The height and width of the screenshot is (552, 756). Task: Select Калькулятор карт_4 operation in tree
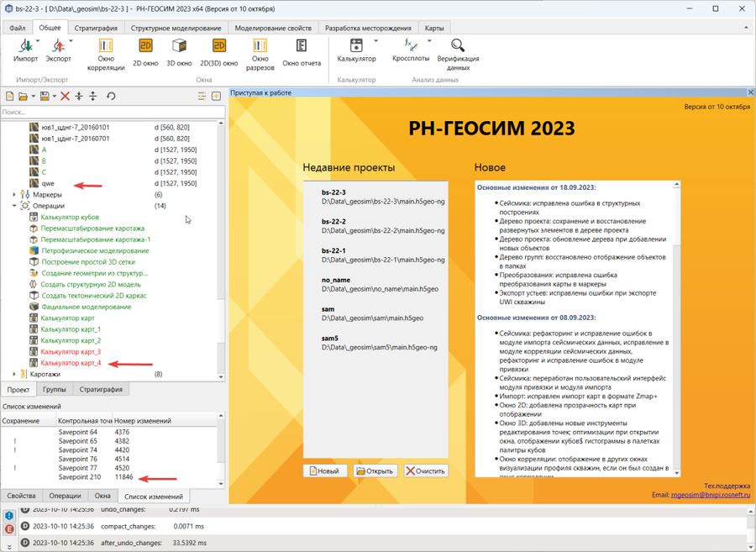click(x=71, y=363)
